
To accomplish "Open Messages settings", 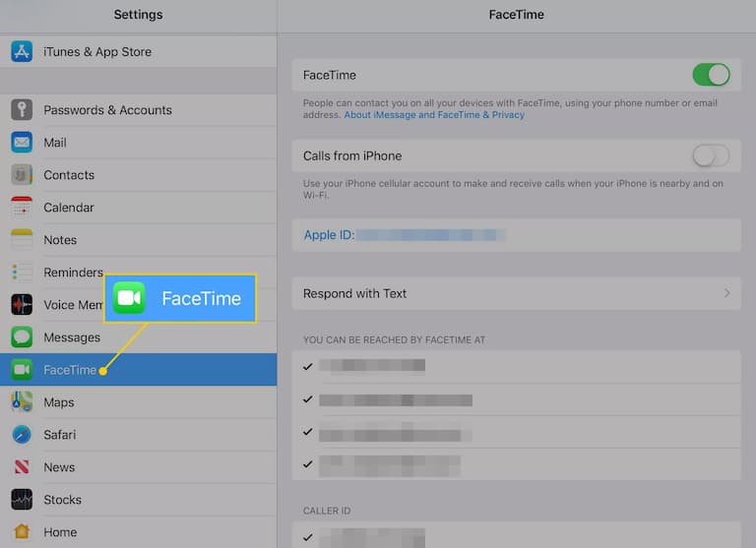I will click(139, 337).
